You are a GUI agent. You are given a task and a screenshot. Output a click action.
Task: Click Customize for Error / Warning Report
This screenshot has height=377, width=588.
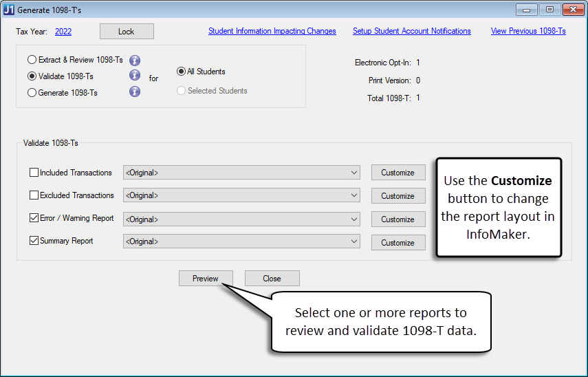click(x=398, y=219)
